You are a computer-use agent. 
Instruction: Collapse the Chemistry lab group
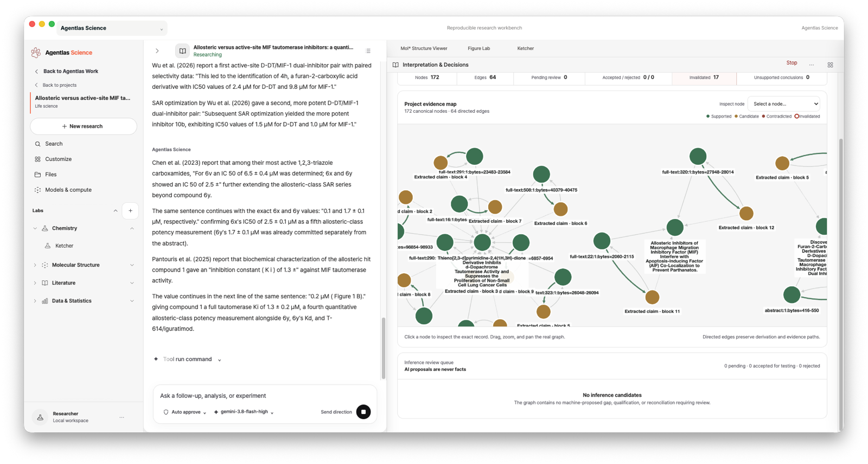(x=132, y=229)
